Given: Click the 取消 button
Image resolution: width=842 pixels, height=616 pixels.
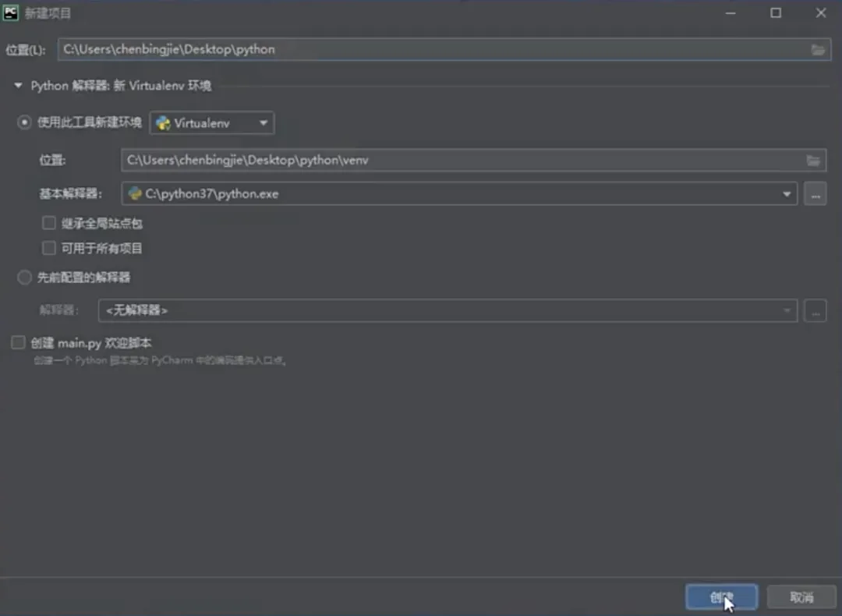Looking at the screenshot, I should pyautogui.click(x=801, y=597).
